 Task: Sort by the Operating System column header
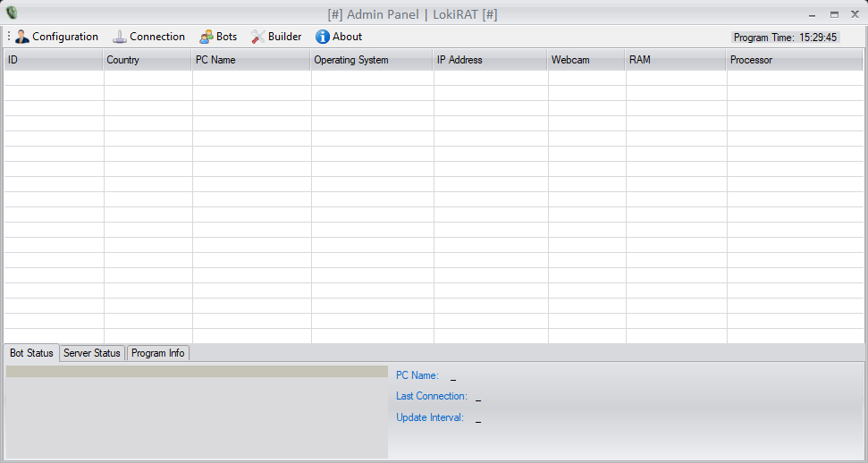pyautogui.click(x=372, y=60)
